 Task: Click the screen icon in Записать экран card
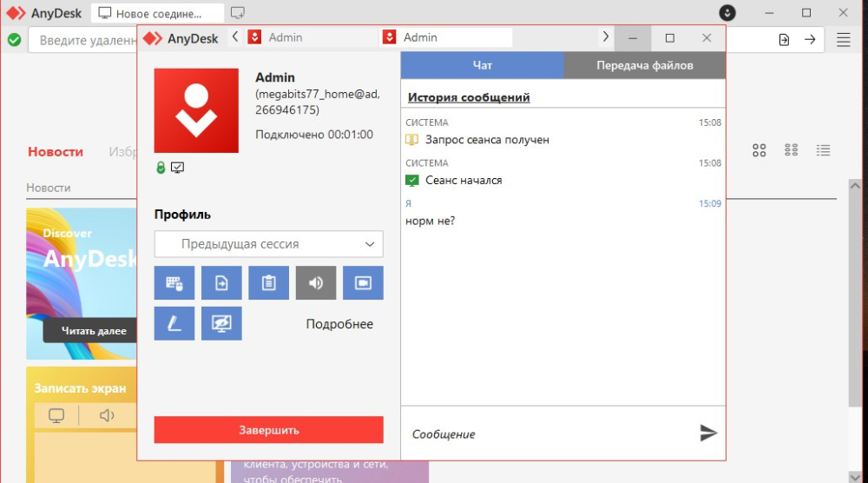(56, 415)
